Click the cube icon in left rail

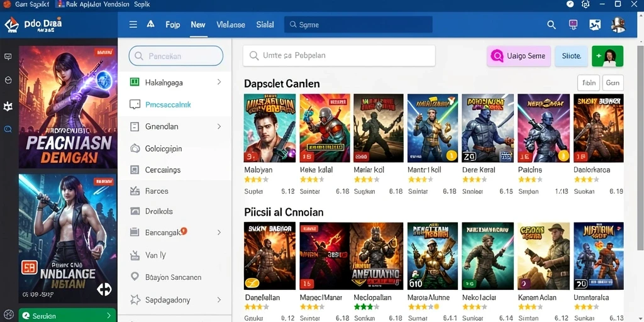pos(8,80)
